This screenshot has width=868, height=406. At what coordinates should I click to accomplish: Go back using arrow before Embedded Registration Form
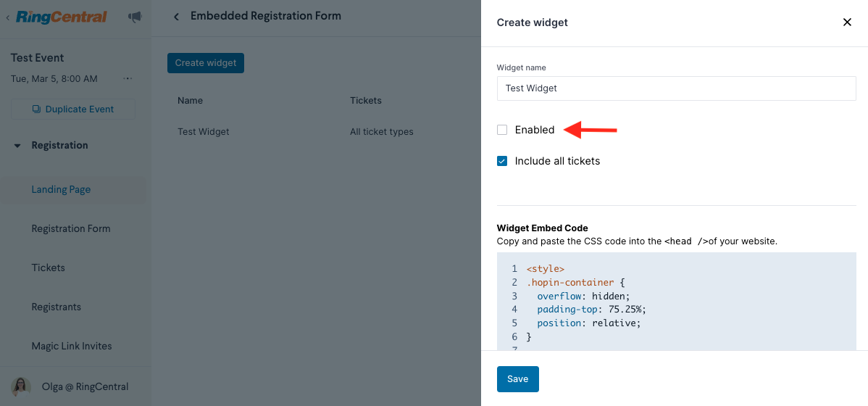(x=177, y=17)
